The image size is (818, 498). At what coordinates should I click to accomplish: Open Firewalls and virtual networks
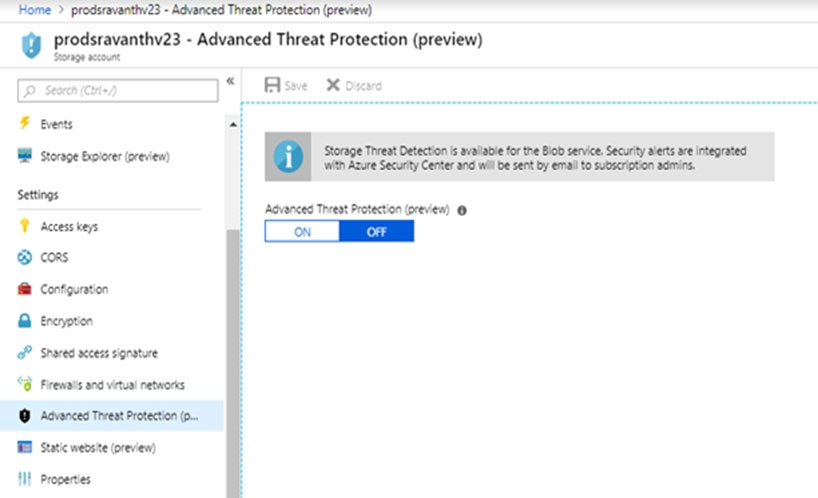[x=112, y=385]
